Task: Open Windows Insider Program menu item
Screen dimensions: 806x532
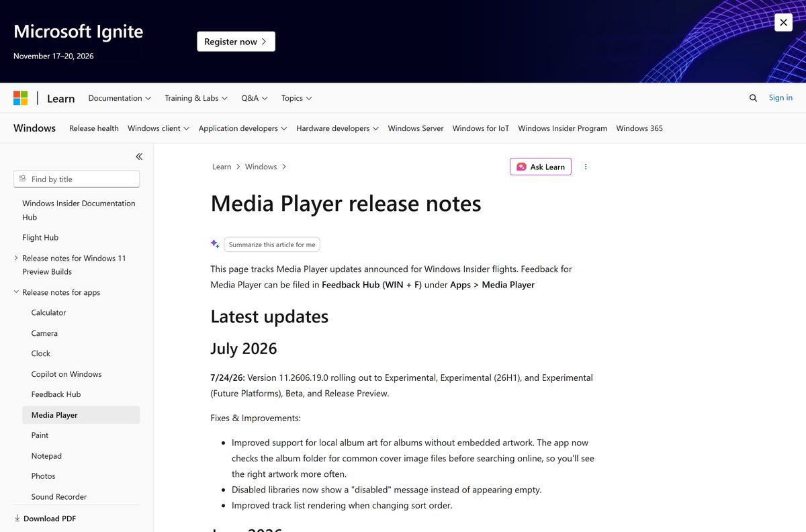Action: [x=563, y=128]
